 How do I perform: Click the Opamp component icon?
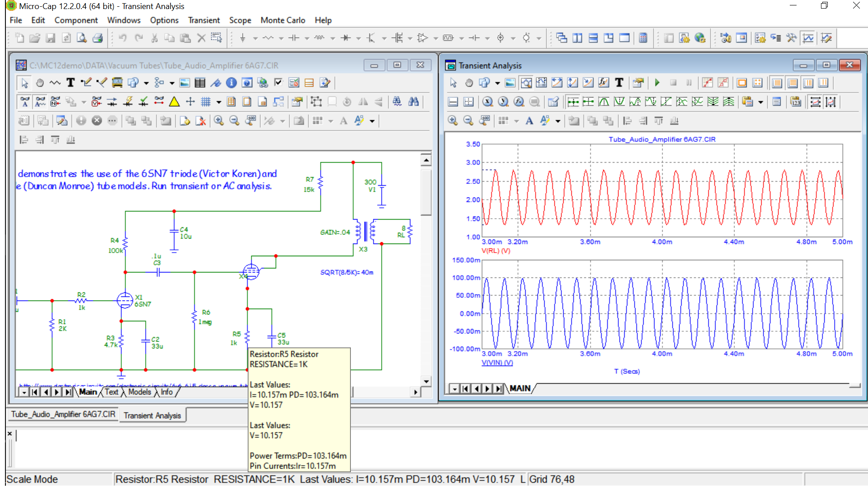coord(423,38)
